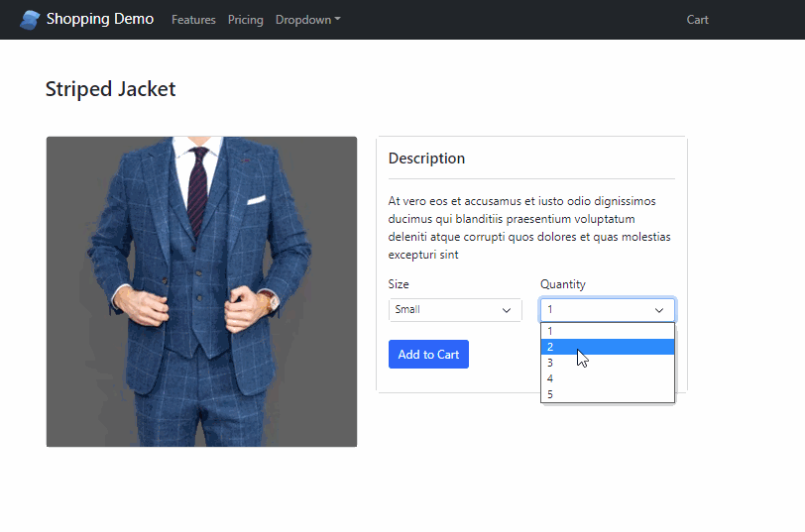Image resolution: width=805 pixels, height=532 pixels.
Task: Go to the Features page
Action: coord(193,20)
